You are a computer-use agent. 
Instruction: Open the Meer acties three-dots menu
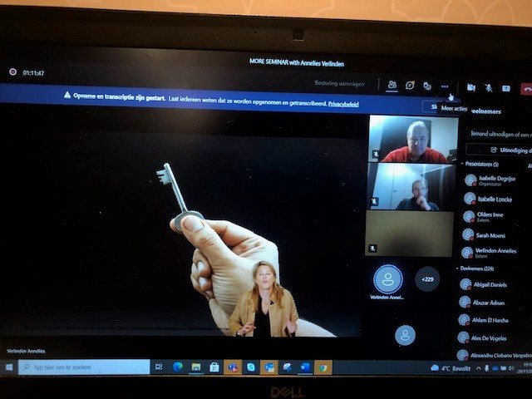pyautogui.click(x=445, y=86)
